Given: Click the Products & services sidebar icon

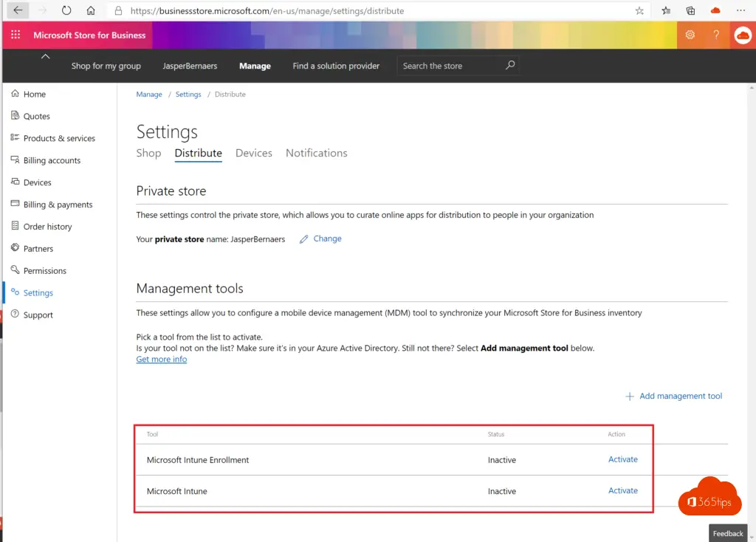Looking at the screenshot, I should [15, 138].
